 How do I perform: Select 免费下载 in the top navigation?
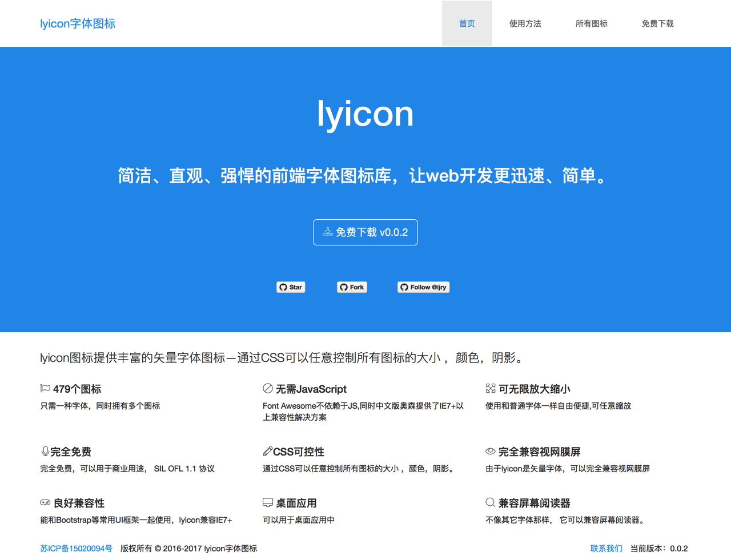pyautogui.click(x=657, y=23)
